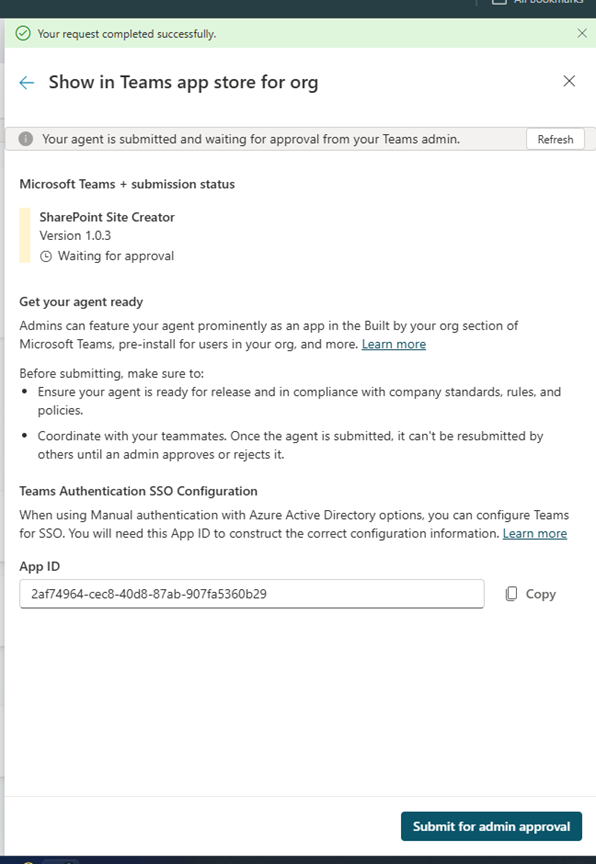This screenshot has height=864, width=596.
Task: Click the clock icon beside Waiting for approval
Action: coord(45,256)
